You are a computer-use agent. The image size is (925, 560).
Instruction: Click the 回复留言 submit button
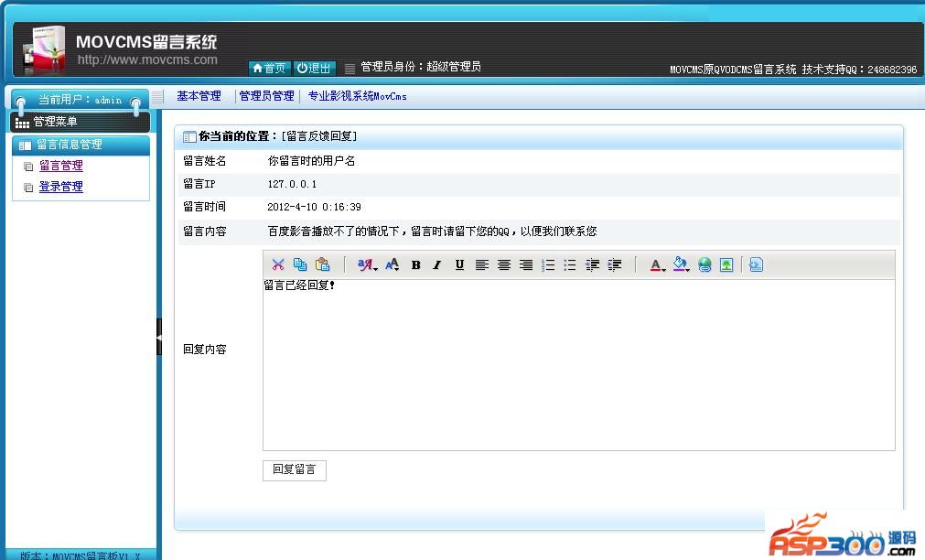294,469
